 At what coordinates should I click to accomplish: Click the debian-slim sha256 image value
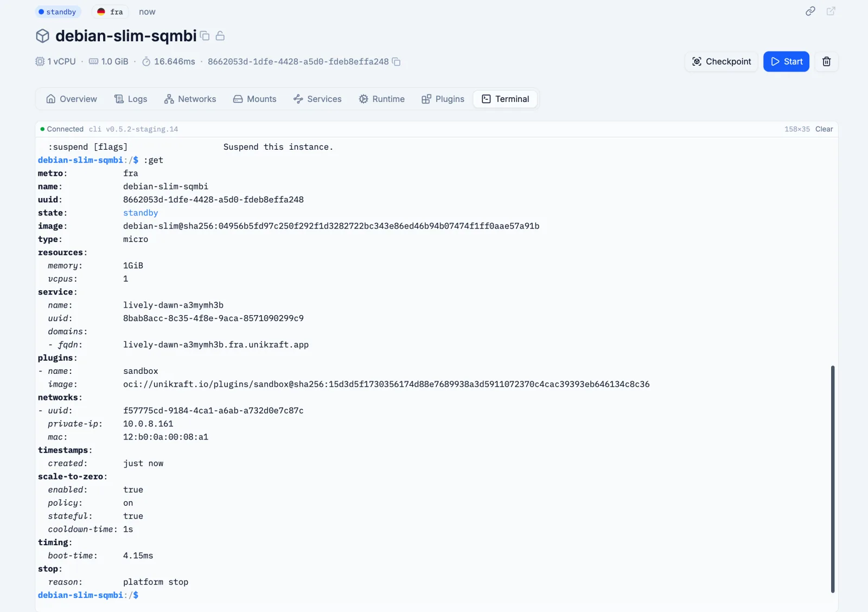coord(331,226)
